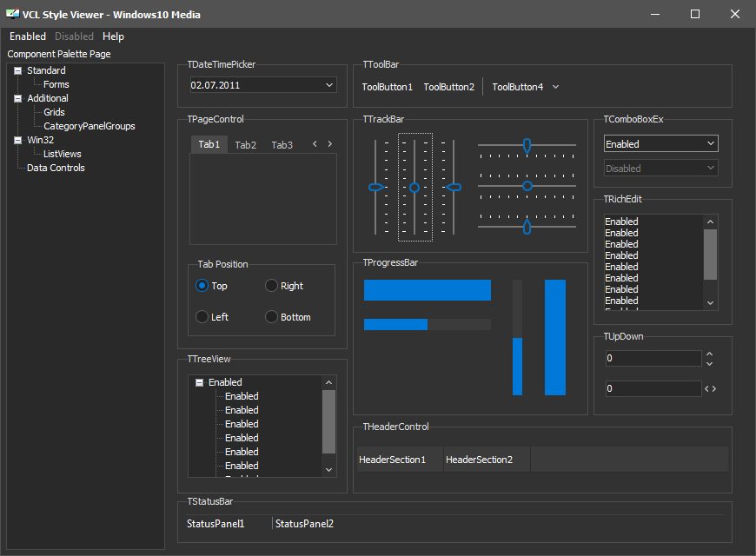This screenshot has height=556, width=756.
Task: Collapse the Win32 node using its minus box
Action: point(18,141)
